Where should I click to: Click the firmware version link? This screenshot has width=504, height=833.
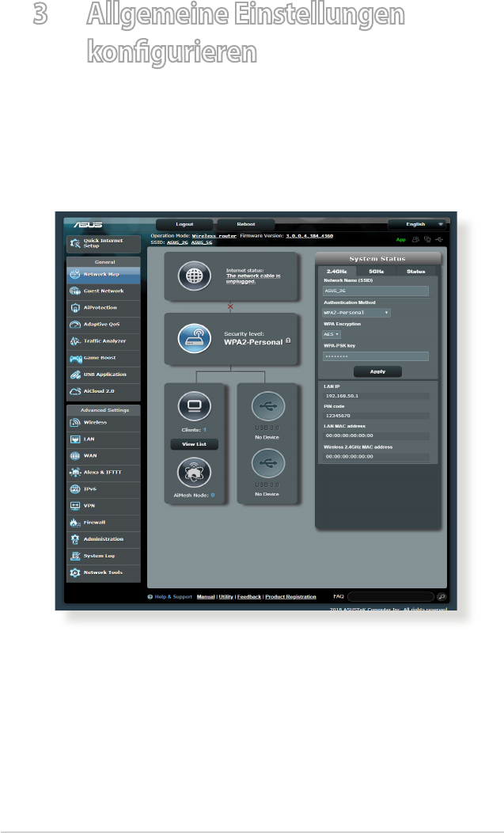tap(309, 236)
